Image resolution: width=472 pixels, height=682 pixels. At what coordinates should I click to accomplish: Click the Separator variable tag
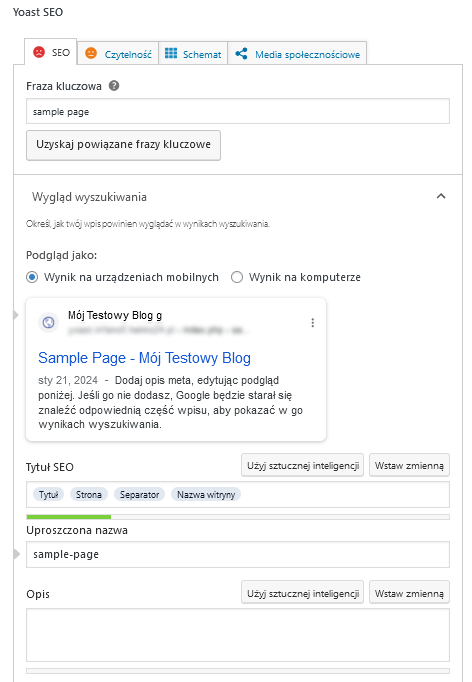coord(139,495)
